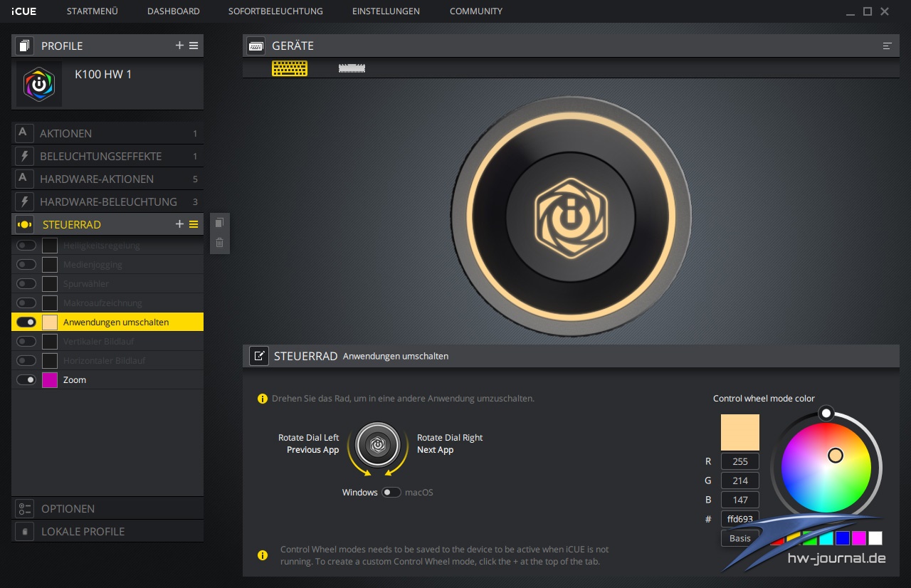Click the picker handle inside the color wheel
The width and height of the screenshot is (911, 588).
point(836,455)
